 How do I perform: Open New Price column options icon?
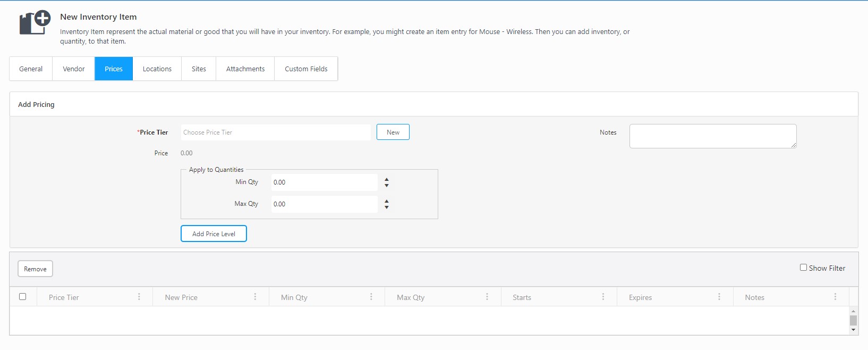[x=255, y=297]
